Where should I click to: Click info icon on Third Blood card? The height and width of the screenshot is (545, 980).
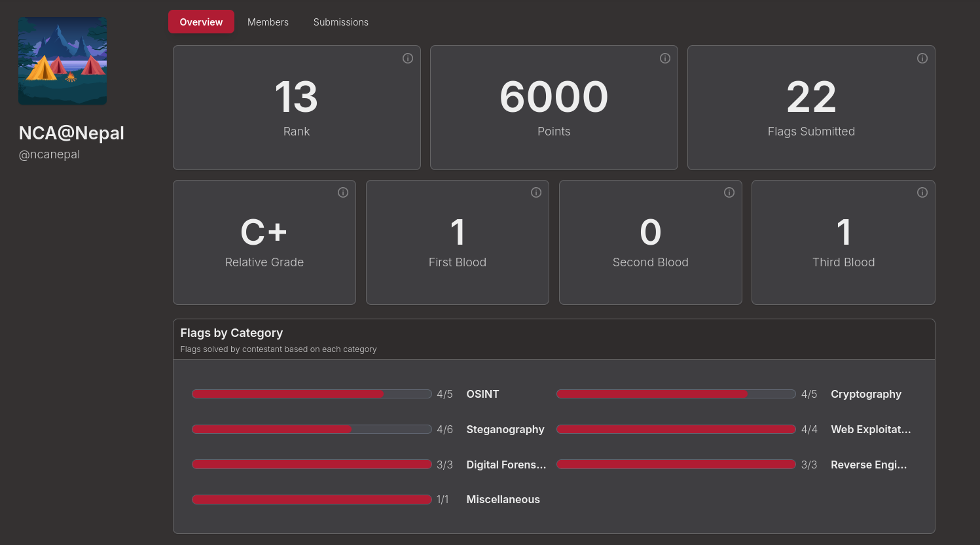[x=922, y=192]
